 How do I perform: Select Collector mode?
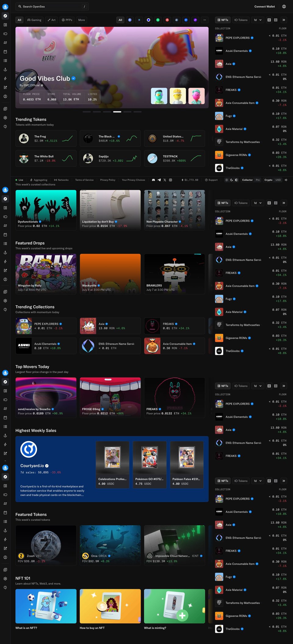click(x=247, y=180)
